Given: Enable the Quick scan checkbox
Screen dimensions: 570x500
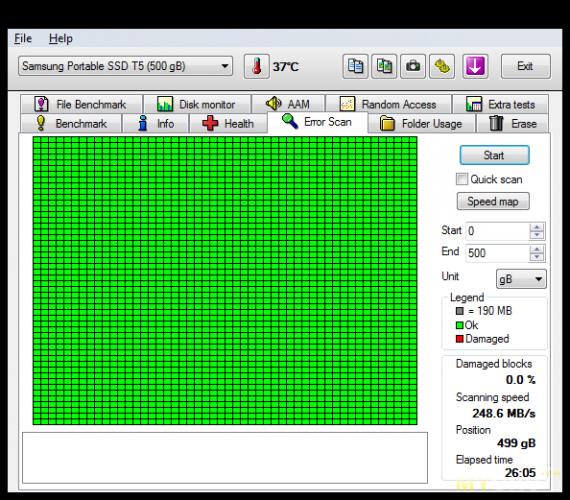Looking at the screenshot, I should 462,179.
